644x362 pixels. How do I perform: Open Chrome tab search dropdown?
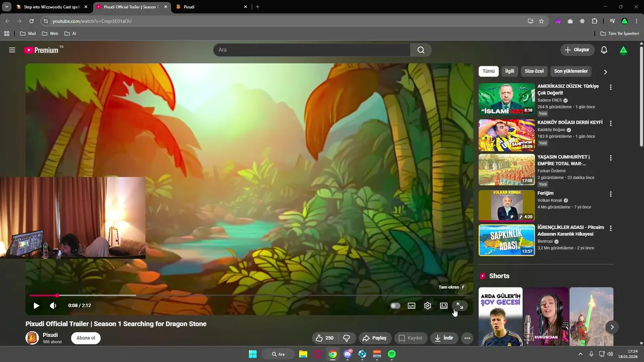tap(7, 7)
